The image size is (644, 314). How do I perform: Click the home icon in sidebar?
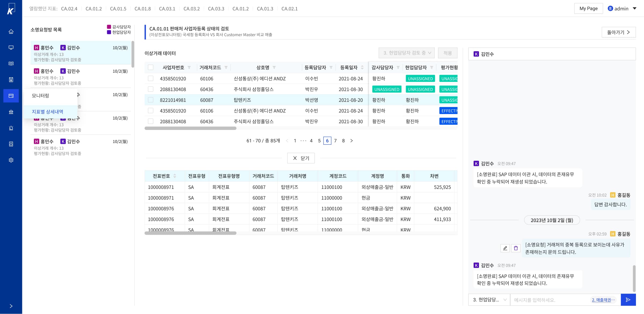(x=11, y=32)
